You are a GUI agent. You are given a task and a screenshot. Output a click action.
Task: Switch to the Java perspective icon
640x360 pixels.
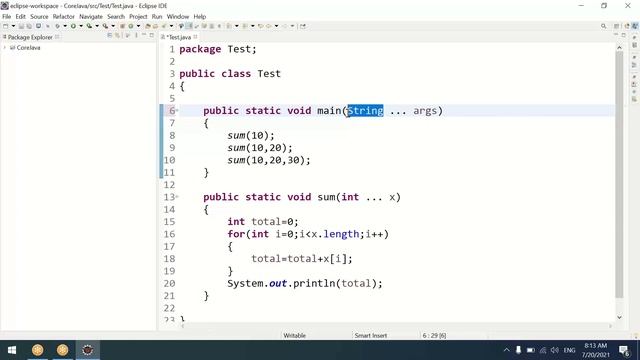[x=635, y=26]
